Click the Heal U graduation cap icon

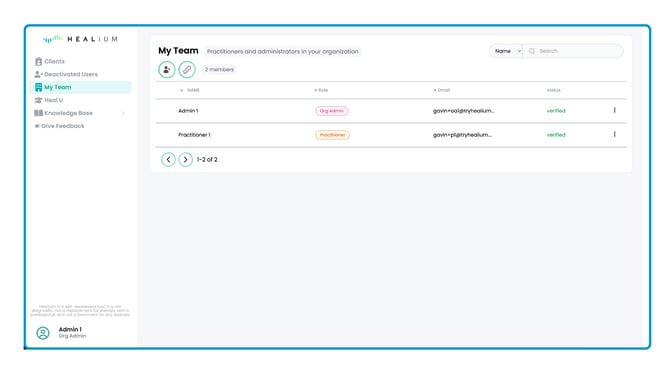38,100
